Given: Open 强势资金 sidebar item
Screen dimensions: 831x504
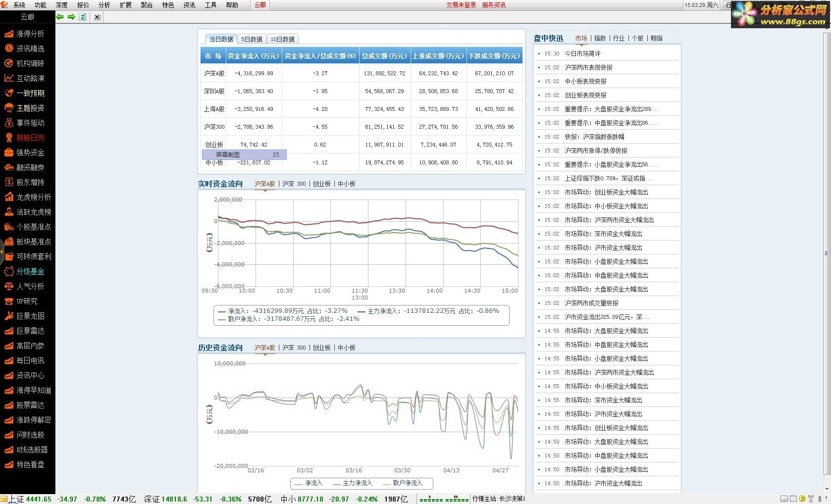Looking at the screenshot, I should point(25,152).
